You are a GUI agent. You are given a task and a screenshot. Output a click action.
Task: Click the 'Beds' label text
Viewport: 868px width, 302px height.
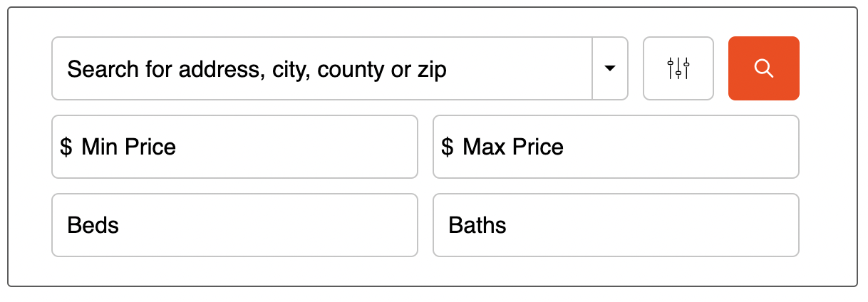pos(93,226)
